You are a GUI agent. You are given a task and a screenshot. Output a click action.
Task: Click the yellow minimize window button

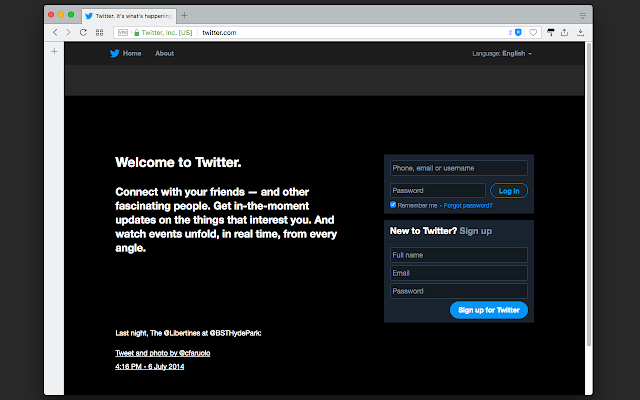61,15
